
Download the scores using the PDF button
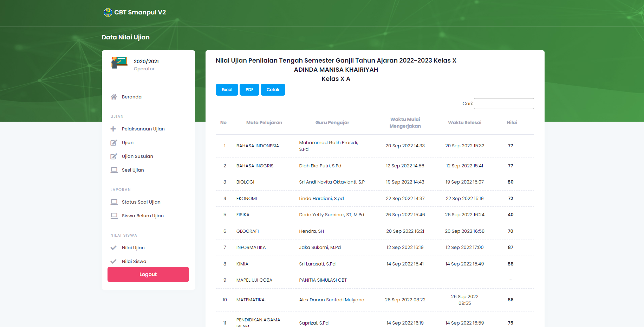[249, 90]
